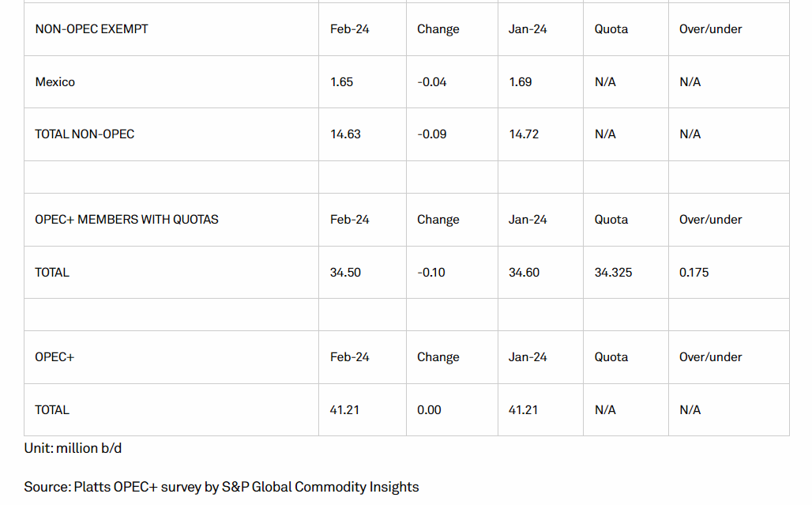Click the TOTAL NON-OPEC Jan-24 value 14.72
Image resolution: width=812 pixels, height=505 pixels.
tap(523, 134)
